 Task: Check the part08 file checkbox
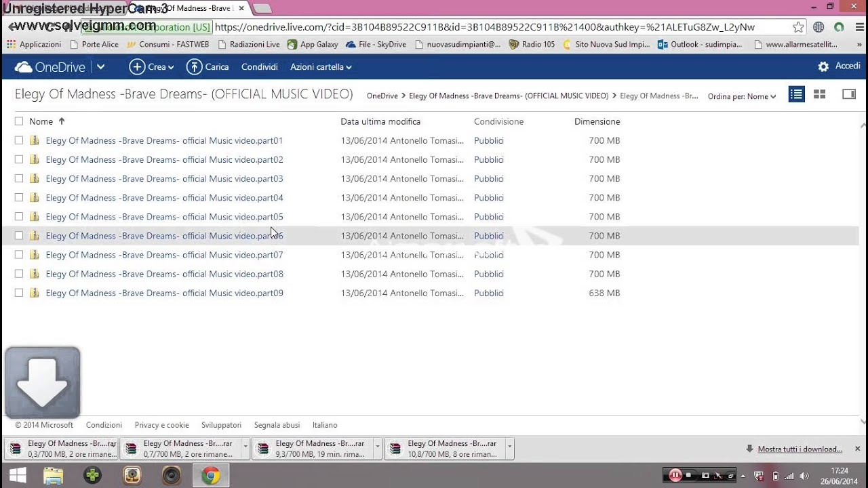pyautogui.click(x=19, y=274)
